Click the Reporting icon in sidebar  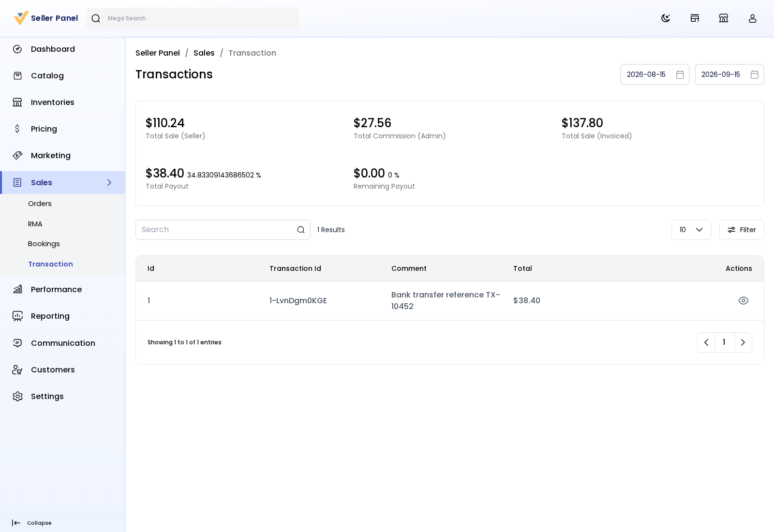tap(17, 316)
